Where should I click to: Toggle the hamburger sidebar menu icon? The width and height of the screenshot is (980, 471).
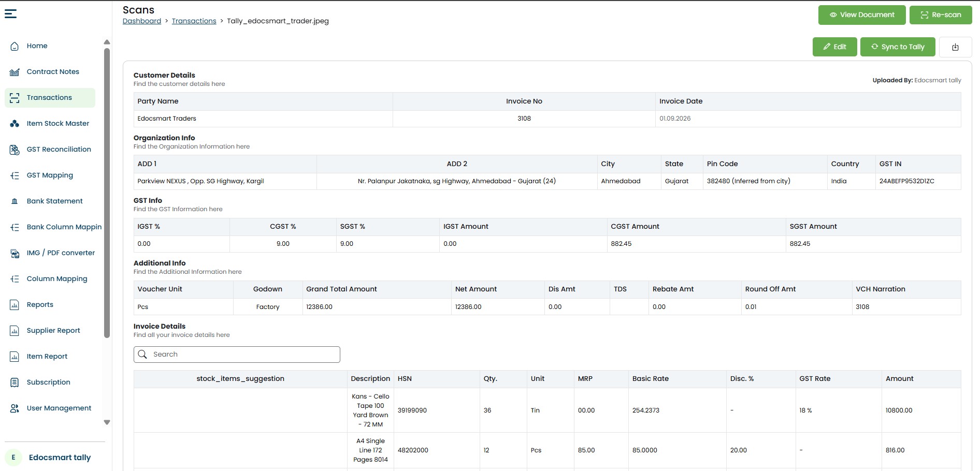pyautogui.click(x=10, y=13)
